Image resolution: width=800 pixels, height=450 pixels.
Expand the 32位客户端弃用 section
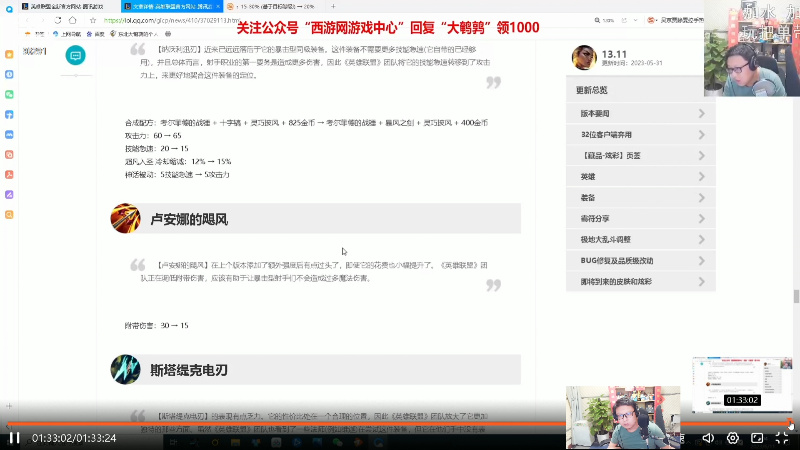pyautogui.click(x=640, y=134)
